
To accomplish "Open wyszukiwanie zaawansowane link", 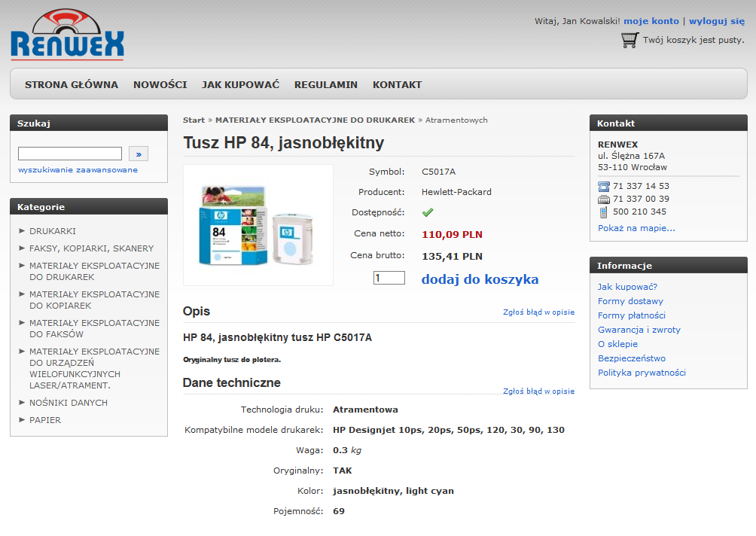I will click(78, 169).
